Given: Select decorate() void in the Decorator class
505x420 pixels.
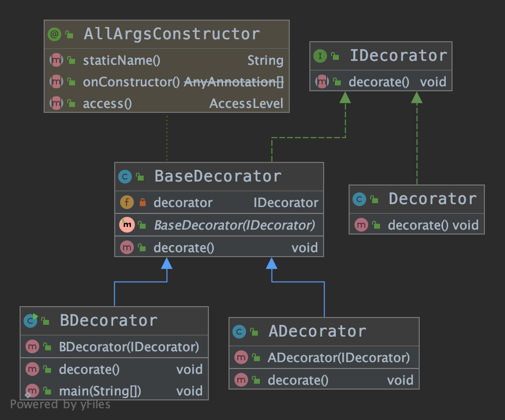Looking at the screenshot, I should point(417,225).
